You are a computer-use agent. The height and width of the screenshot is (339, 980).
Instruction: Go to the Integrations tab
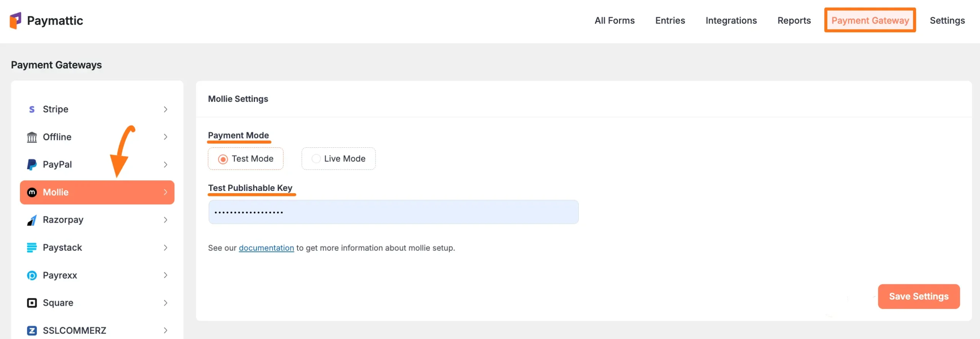pyautogui.click(x=731, y=21)
